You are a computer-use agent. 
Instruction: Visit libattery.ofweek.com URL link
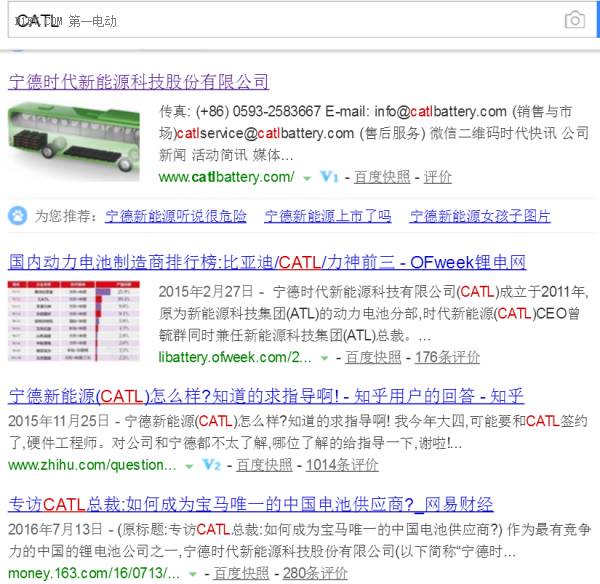click(235, 357)
